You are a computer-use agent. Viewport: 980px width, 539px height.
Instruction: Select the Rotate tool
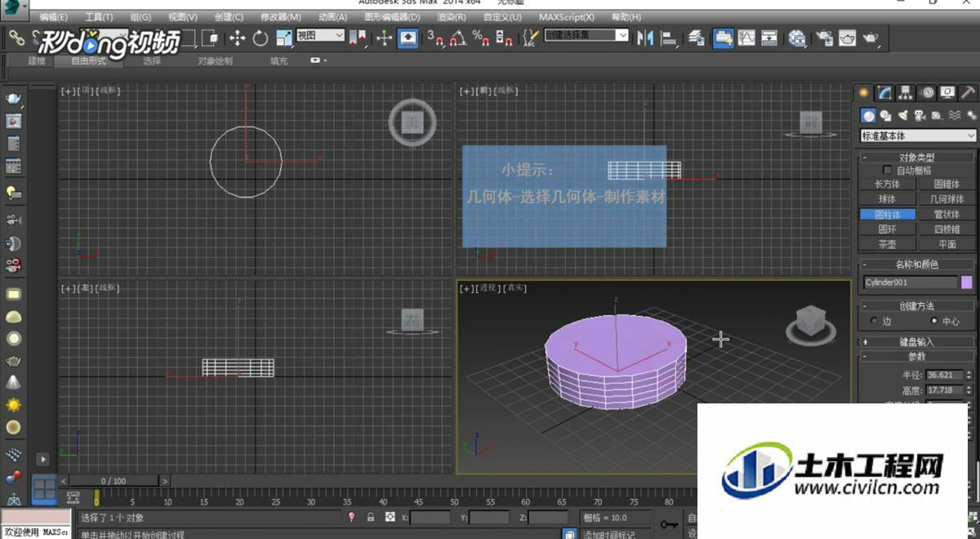coord(261,38)
